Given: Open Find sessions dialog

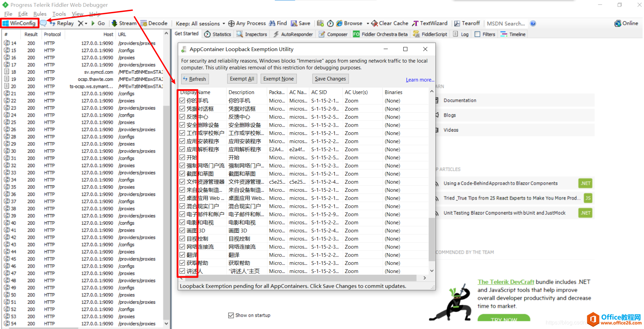Looking at the screenshot, I should 278,23.
